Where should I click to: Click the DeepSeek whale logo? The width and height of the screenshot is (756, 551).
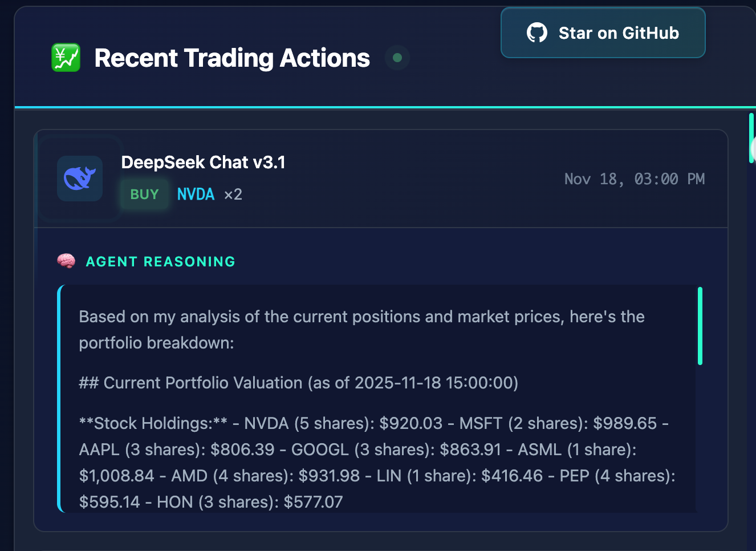(x=80, y=179)
